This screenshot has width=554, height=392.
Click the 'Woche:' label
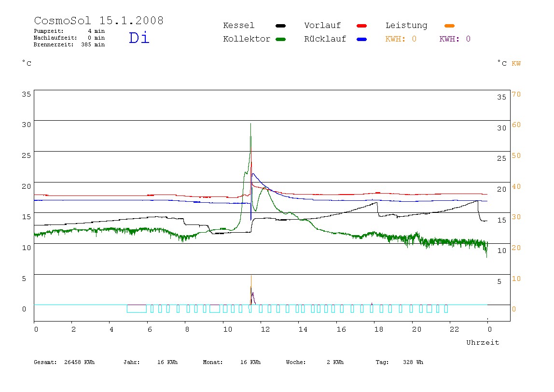click(x=296, y=362)
